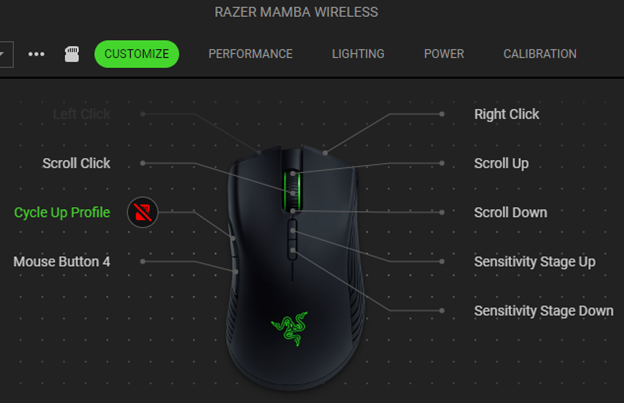Open the three-dots profile options menu
Screen dimensions: 624x403
click(x=36, y=54)
